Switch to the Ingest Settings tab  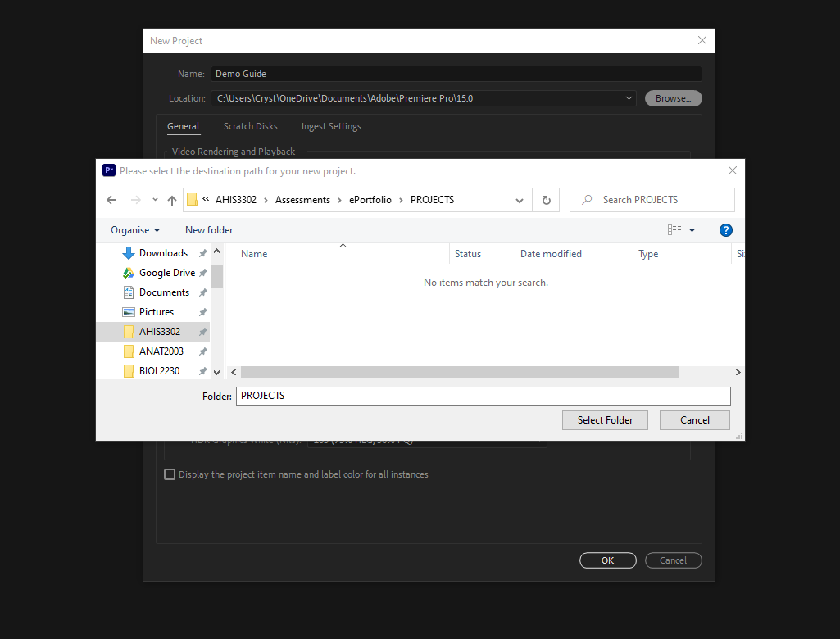331,126
